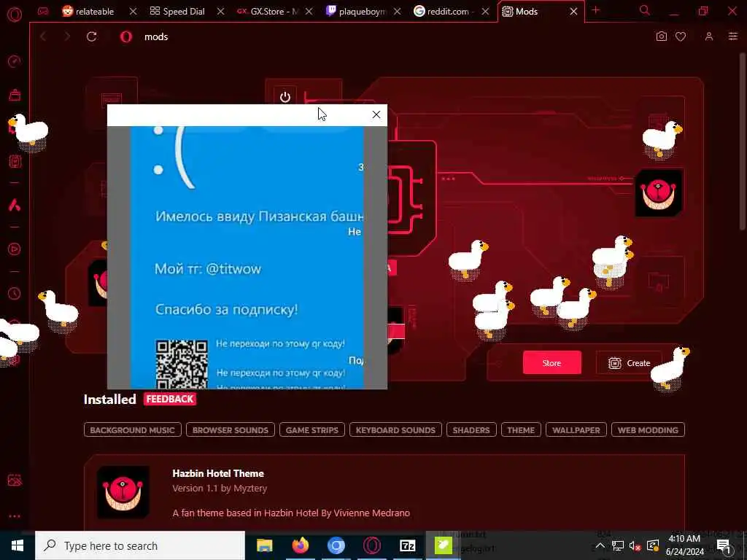The height and width of the screenshot is (560, 747).
Task: Open the Opera GX taskbar icon
Action: pyautogui.click(x=371, y=545)
